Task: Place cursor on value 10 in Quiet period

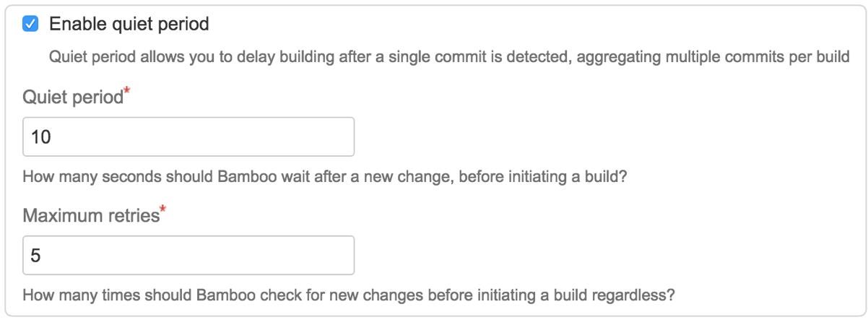Action: (41, 137)
